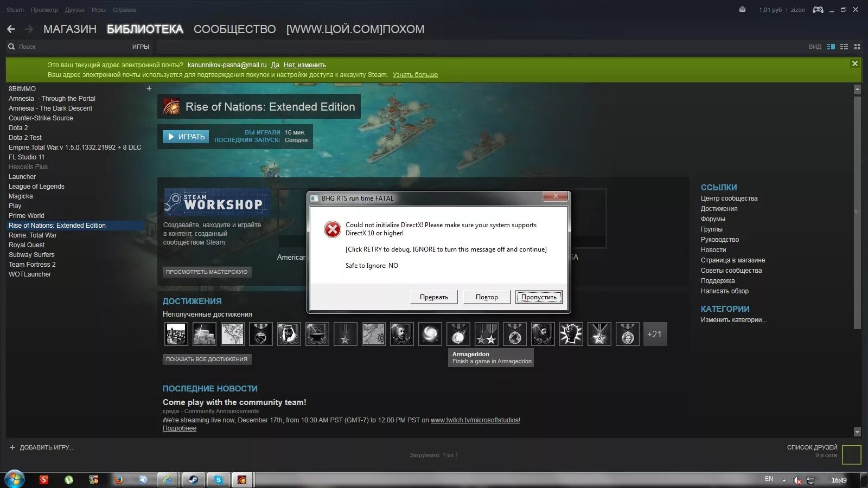Image resolution: width=868 pixels, height=488 pixels.
Task: Click the sheikh portrait achievement icon
Action: (289, 334)
